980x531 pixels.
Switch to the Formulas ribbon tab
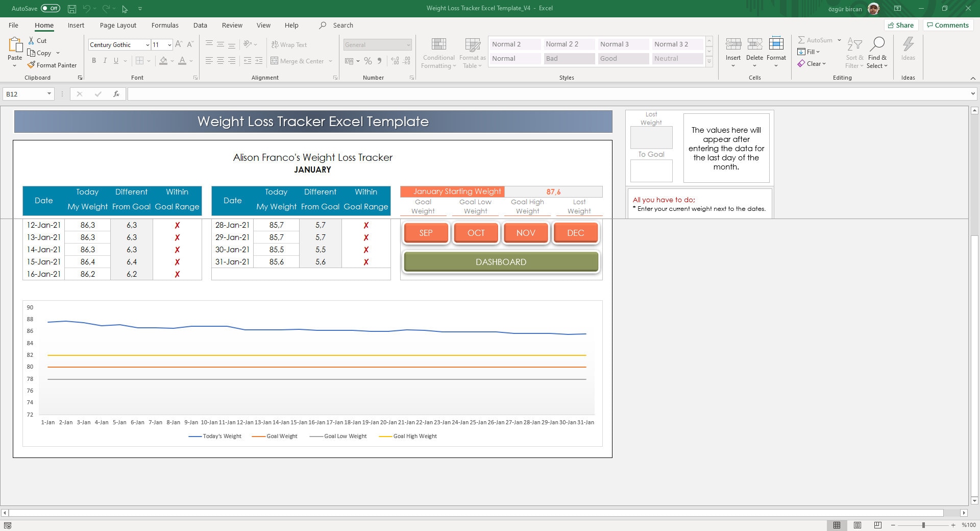pos(165,25)
